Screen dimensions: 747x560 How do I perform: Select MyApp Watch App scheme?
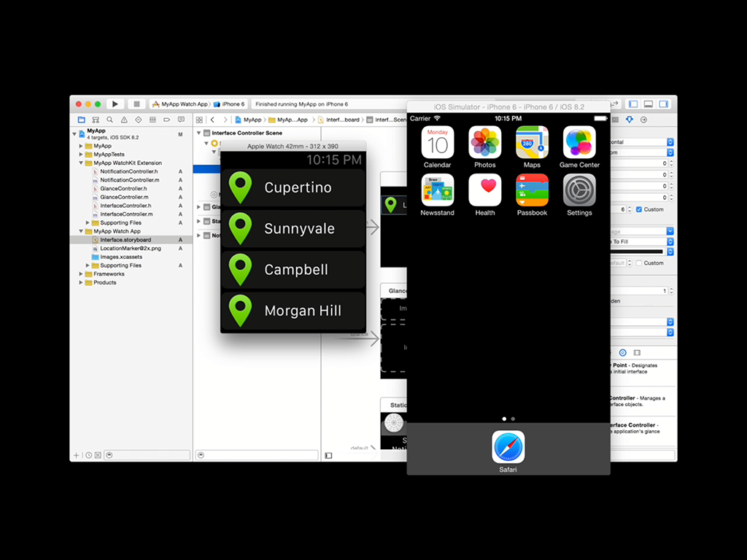(181, 104)
